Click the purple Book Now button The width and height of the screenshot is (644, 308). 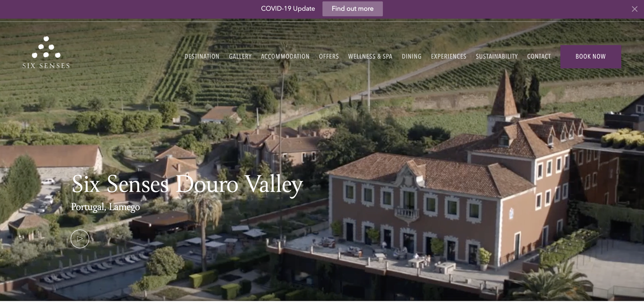(591, 57)
